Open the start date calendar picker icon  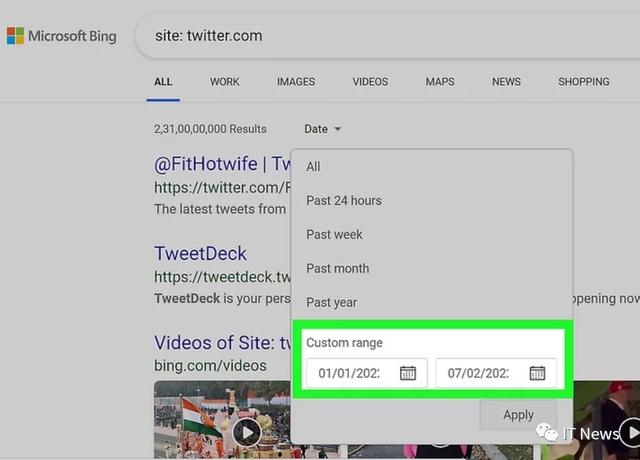pos(408,373)
